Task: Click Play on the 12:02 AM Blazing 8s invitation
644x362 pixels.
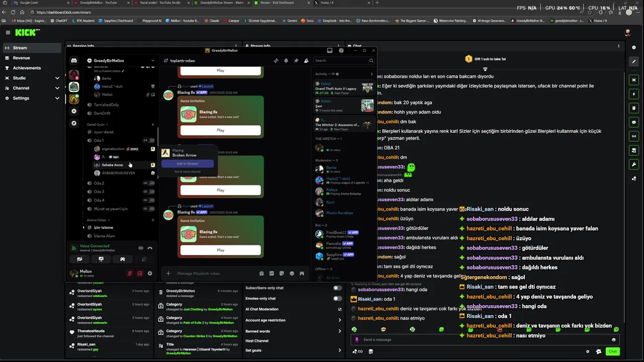Action: pyautogui.click(x=220, y=130)
